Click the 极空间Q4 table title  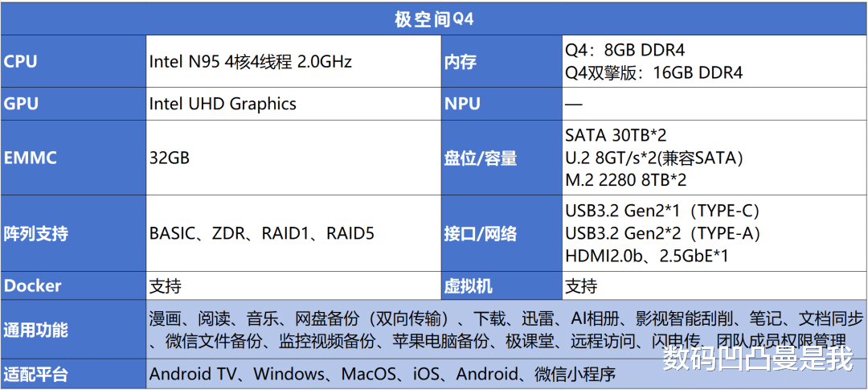[434, 19]
